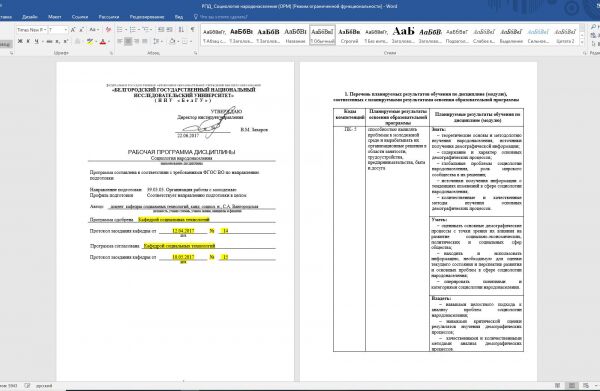Open highlight color dropdown arrow

pyautogui.click(x=95, y=41)
